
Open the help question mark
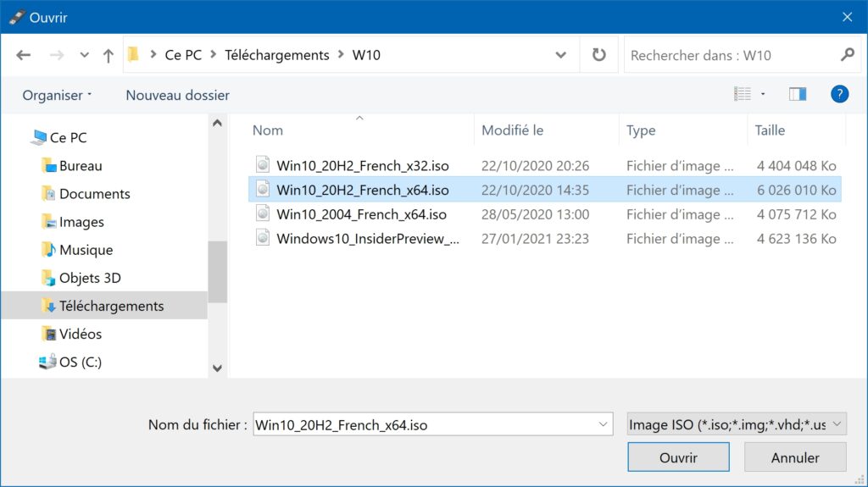pos(839,94)
